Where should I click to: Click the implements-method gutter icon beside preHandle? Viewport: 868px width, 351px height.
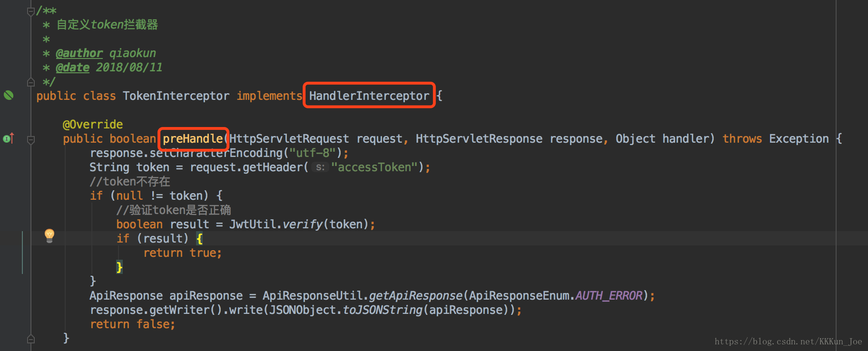tap(9, 138)
